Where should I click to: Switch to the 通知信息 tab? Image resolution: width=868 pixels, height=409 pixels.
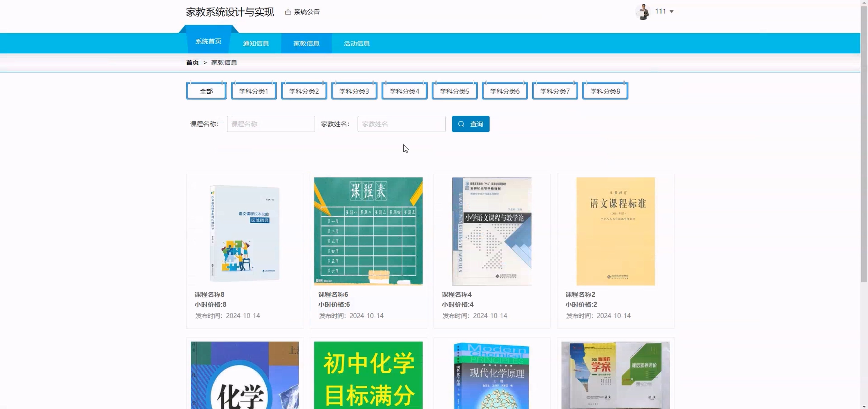(x=256, y=44)
